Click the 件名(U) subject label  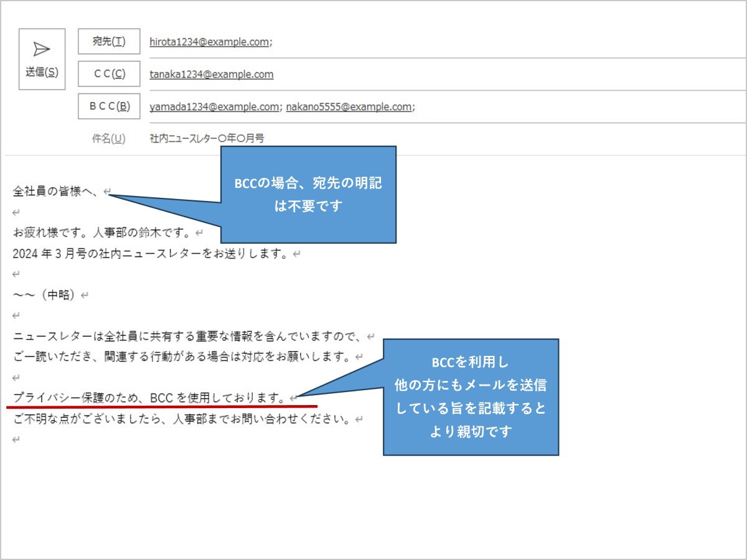coord(110,138)
